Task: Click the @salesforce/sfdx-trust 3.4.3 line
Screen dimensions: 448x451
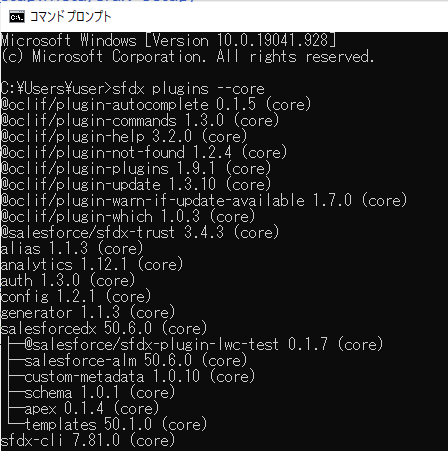Action: [140, 233]
